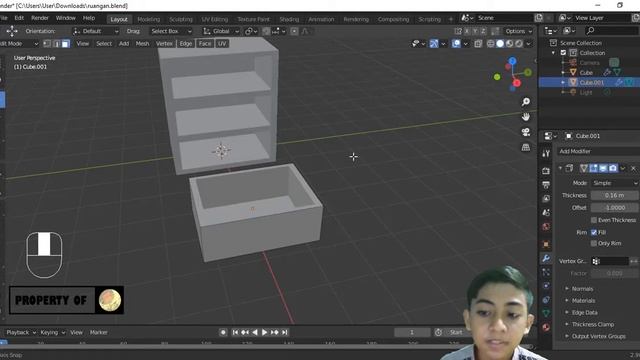Enable Even Thickness checkbox
Screen dimensions: 640x360
tap(594, 220)
